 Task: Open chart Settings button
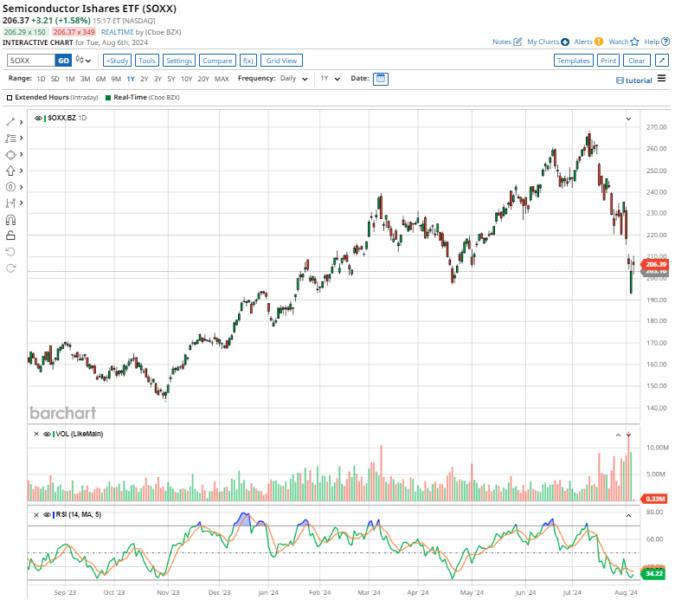[x=179, y=60]
